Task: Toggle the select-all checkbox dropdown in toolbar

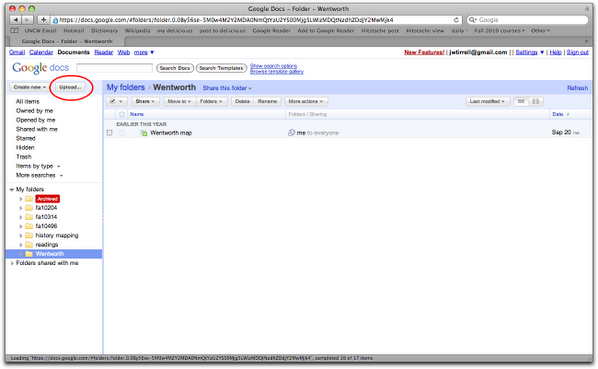Action: point(116,101)
